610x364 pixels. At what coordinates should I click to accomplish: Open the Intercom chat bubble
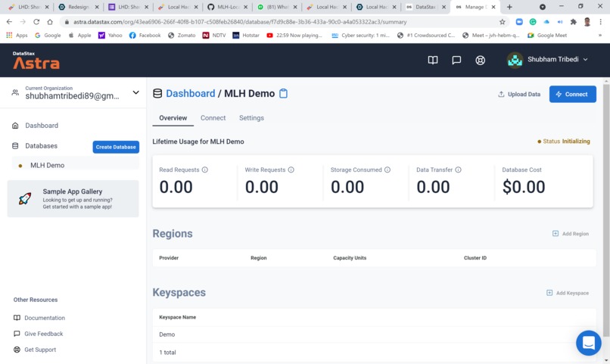click(588, 343)
